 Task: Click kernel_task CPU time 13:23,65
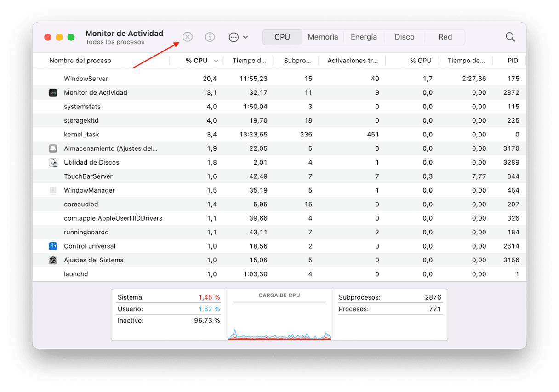coord(253,135)
